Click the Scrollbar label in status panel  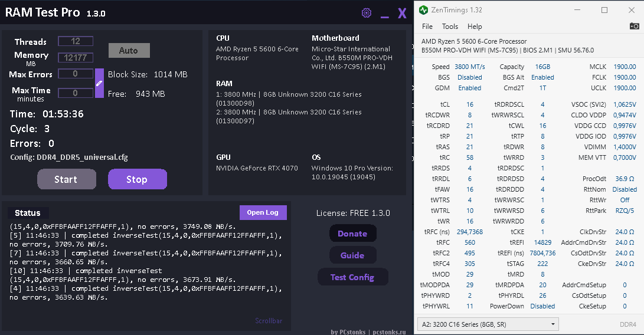click(269, 321)
